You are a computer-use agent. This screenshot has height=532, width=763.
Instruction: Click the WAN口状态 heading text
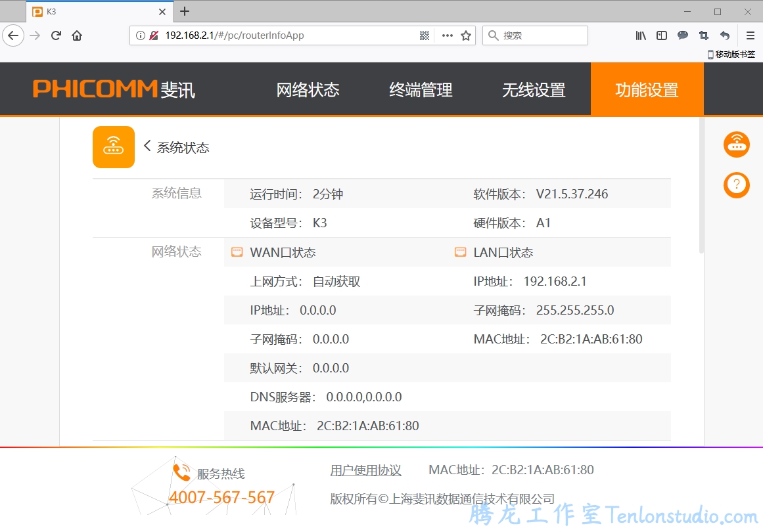coord(283,252)
